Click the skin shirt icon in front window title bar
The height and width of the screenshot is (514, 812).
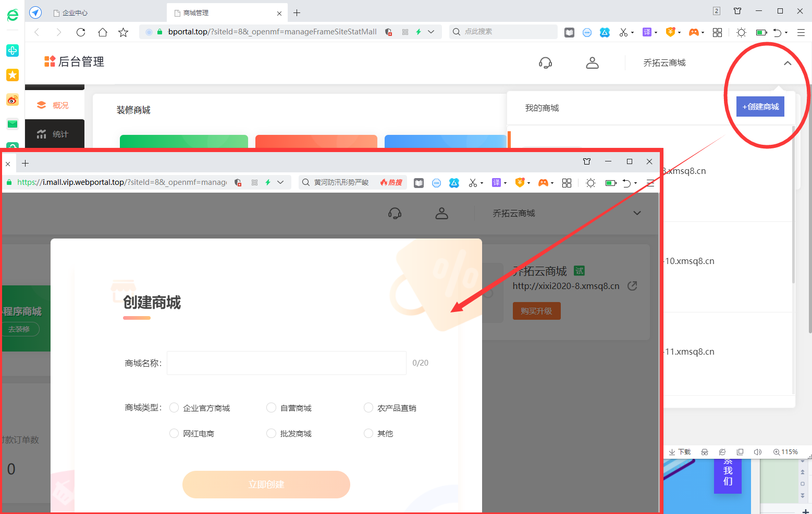(x=587, y=161)
